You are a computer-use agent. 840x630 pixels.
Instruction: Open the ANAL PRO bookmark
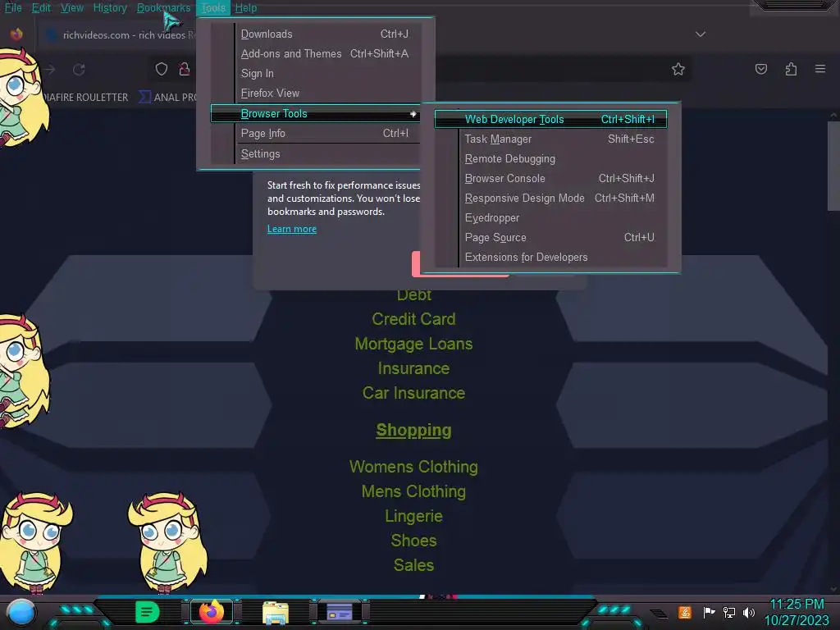pyautogui.click(x=168, y=97)
